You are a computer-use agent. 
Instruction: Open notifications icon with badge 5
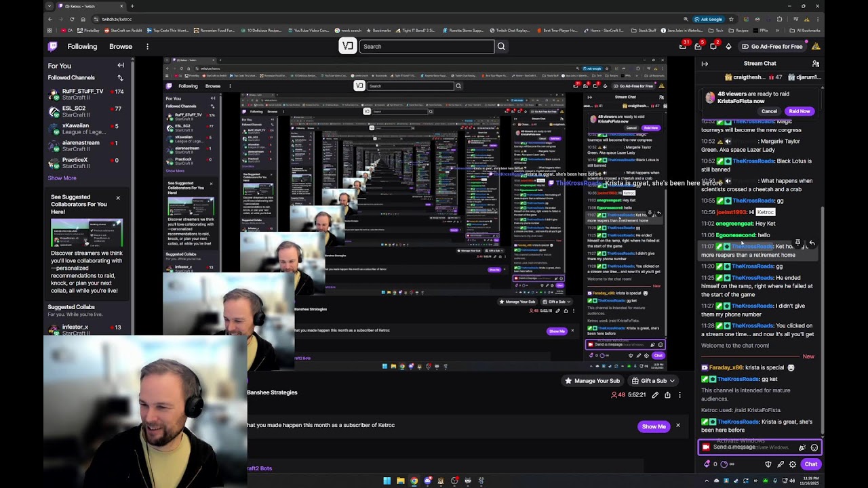coord(698,46)
